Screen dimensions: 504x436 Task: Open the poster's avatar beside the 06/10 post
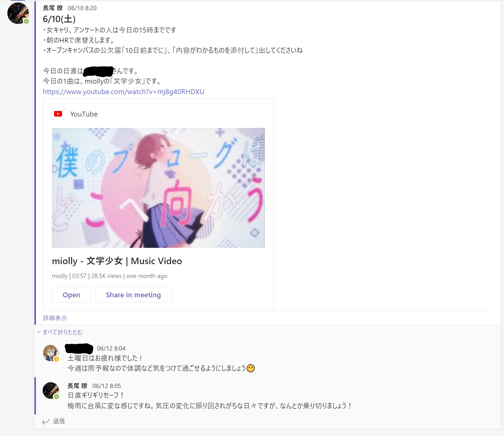coord(18,13)
